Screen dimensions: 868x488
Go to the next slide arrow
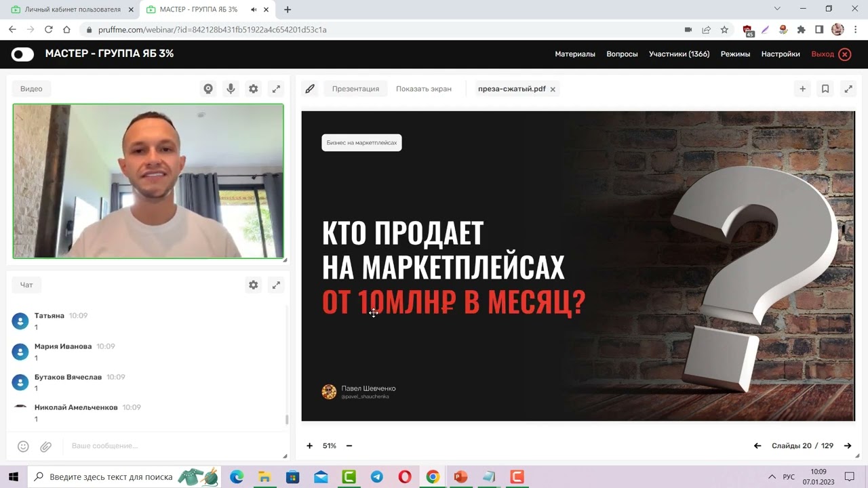click(848, 446)
